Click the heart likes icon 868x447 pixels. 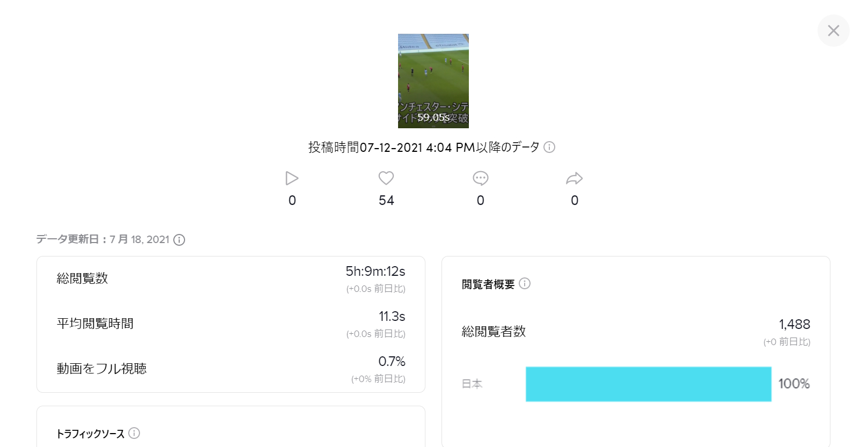(x=386, y=178)
